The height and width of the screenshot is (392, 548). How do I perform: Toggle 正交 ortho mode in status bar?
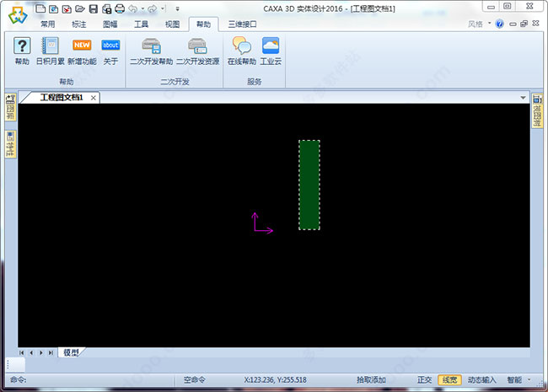(x=424, y=380)
